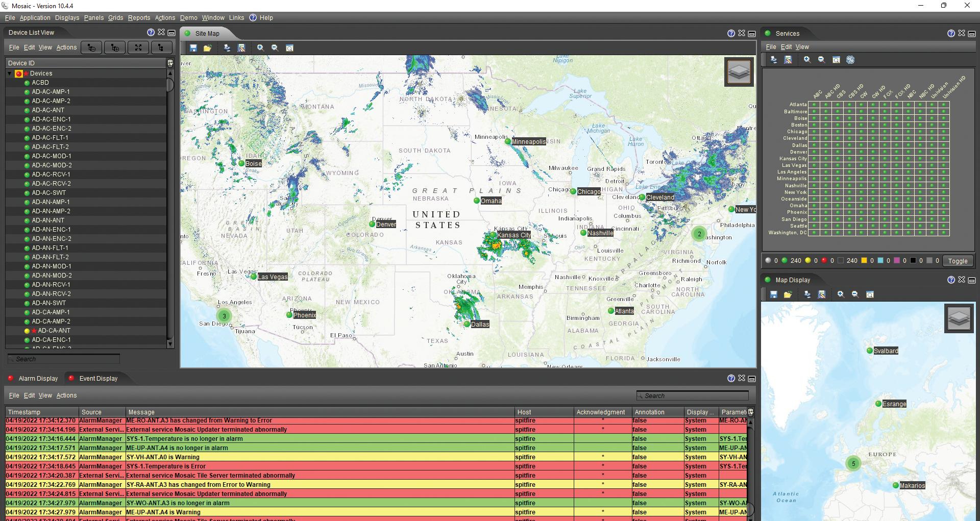Minimize the Alarm Display panel
Screen dimensions: 980x521
point(752,379)
